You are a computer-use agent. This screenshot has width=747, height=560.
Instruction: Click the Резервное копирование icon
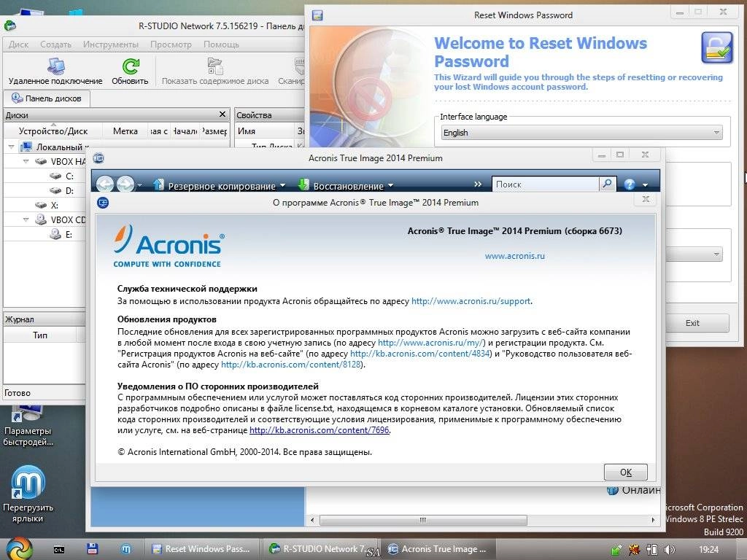pyautogui.click(x=158, y=184)
